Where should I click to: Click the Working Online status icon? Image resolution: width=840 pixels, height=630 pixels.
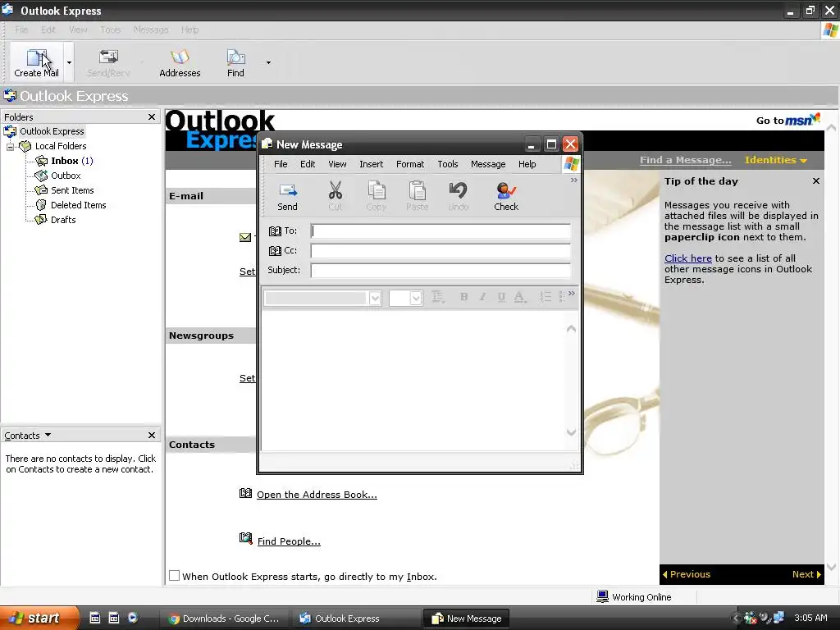click(603, 596)
